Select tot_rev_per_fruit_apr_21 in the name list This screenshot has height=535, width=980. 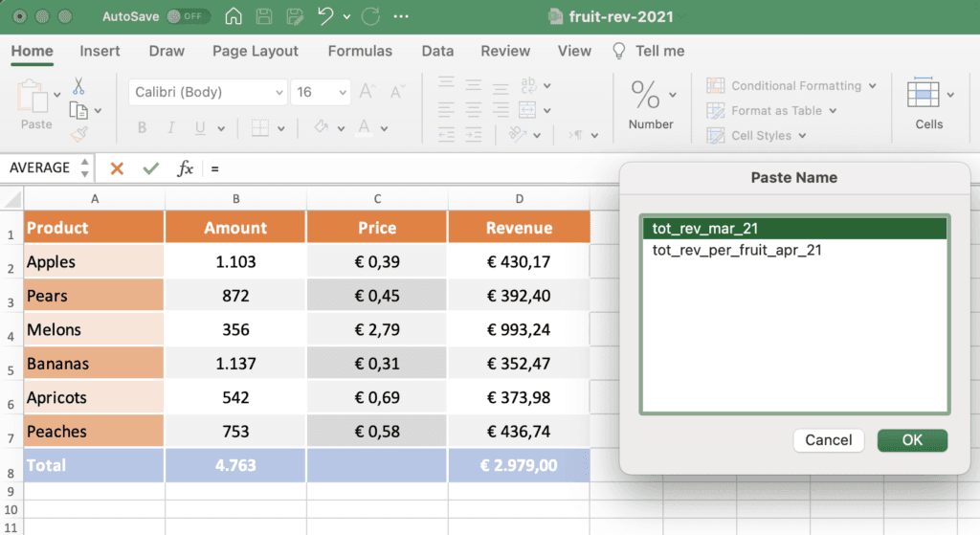pyautogui.click(x=737, y=251)
